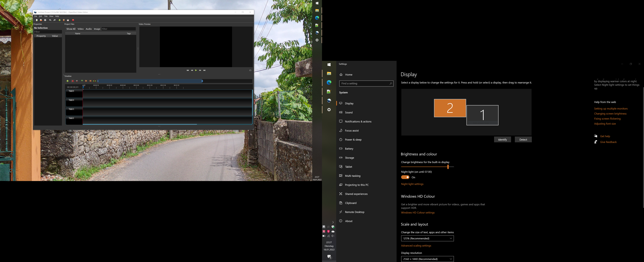Image resolution: width=644 pixels, height=262 pixels.
Task: Toggle snapping in the timeline
Action: click(72, 81)
